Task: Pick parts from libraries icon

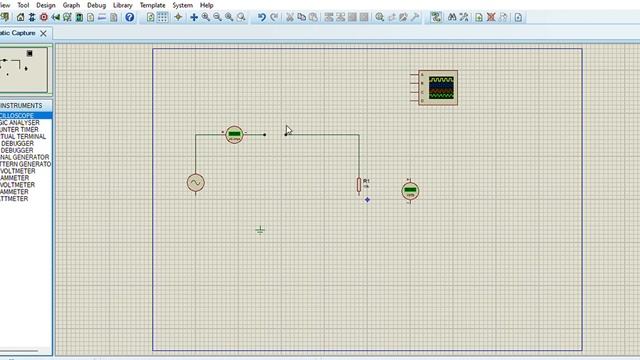Action: (380, 17)
